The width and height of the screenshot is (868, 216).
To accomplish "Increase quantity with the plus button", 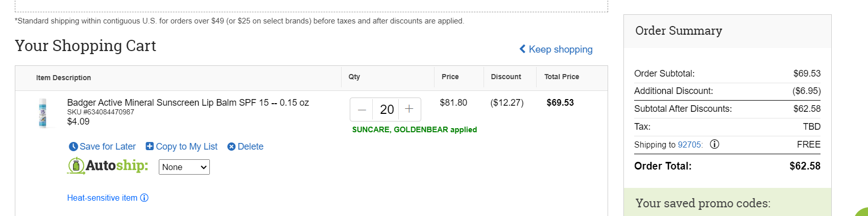I will [409, 109].
